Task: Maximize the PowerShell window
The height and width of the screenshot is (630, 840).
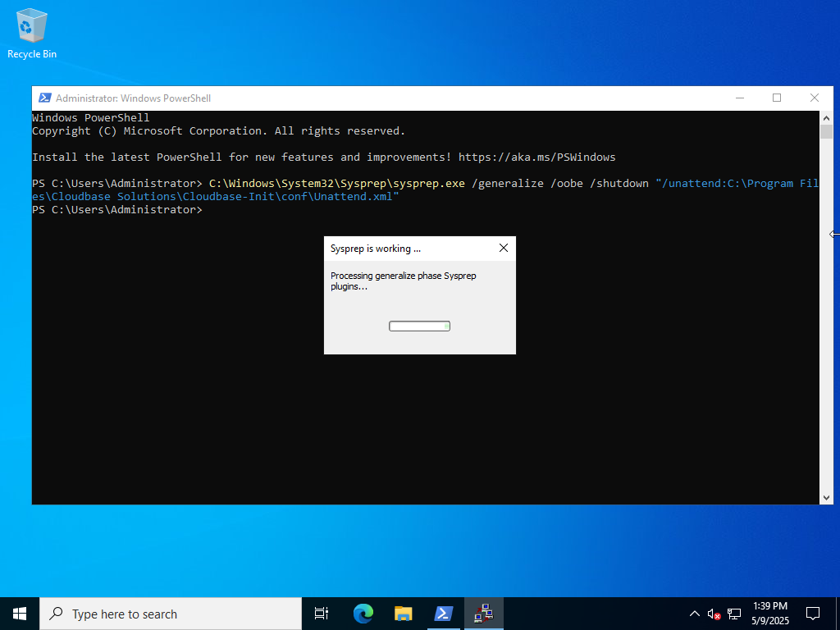Action: pos(777,98)
